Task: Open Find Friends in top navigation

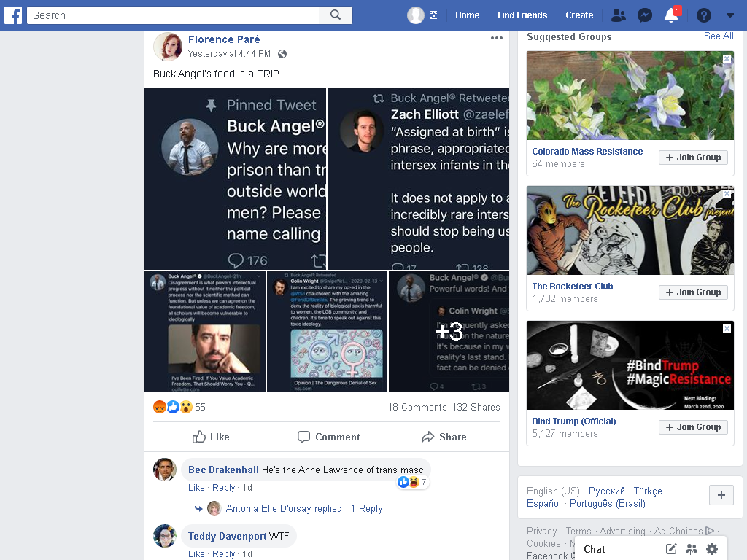Action: pyautogui.click(x=522, y=15)
